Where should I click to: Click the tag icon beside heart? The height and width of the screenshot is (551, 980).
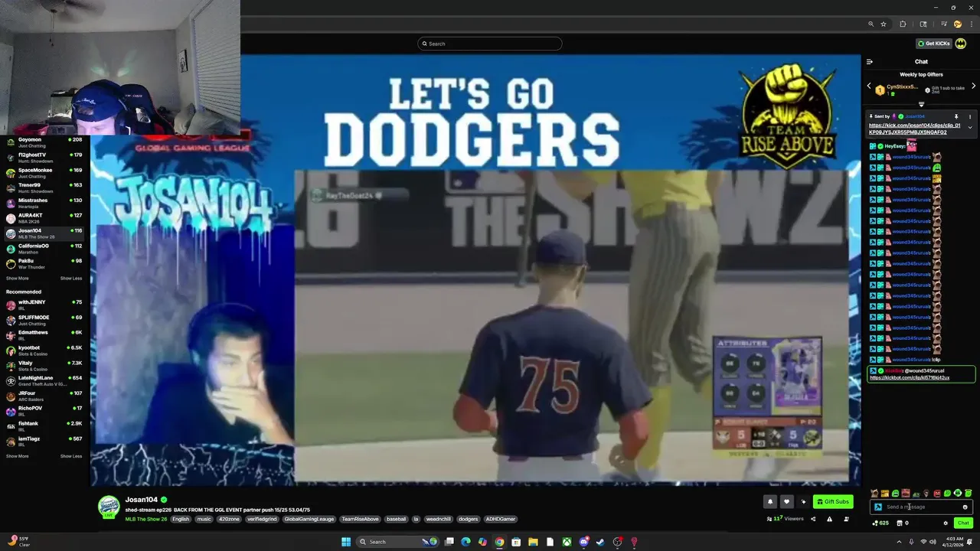pyautogui.click(x=803, y=502)
